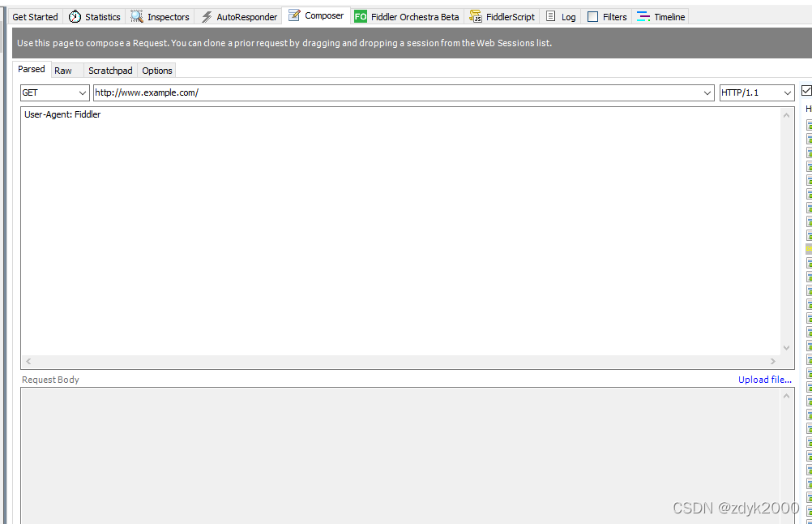Click the Log document icon
The image size is (812, 524).
(x=550, y=16)
